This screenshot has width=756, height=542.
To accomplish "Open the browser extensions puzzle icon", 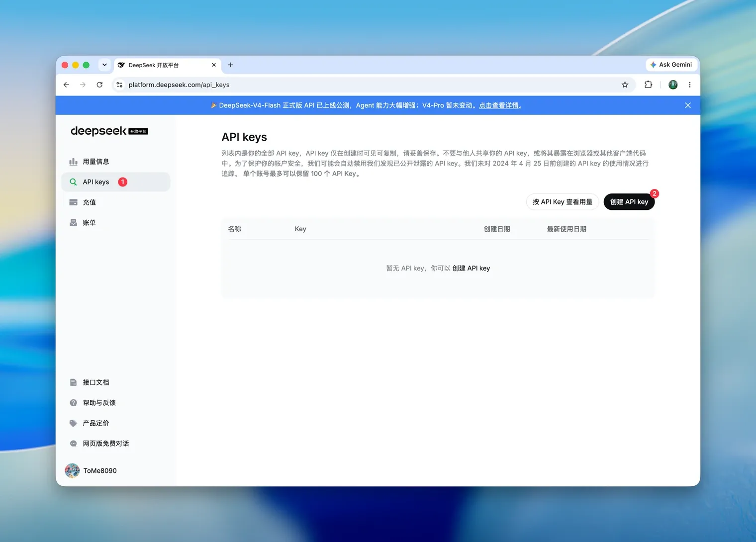I will (x=648, y=85).
